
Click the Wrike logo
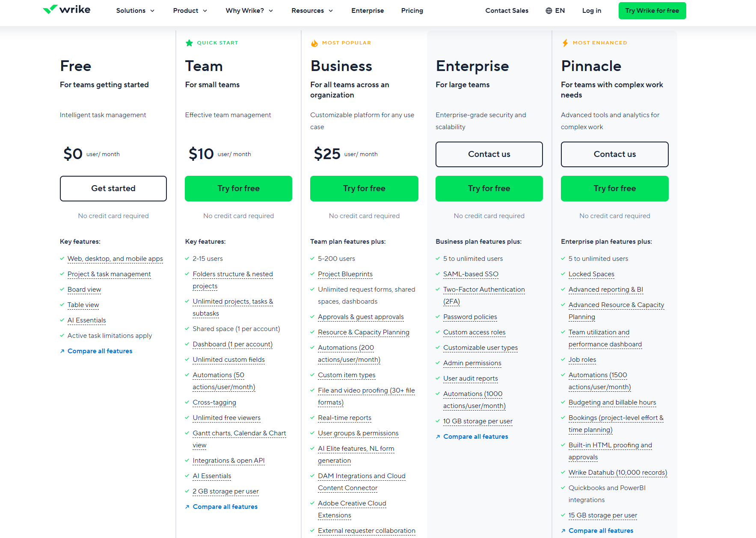66,9
